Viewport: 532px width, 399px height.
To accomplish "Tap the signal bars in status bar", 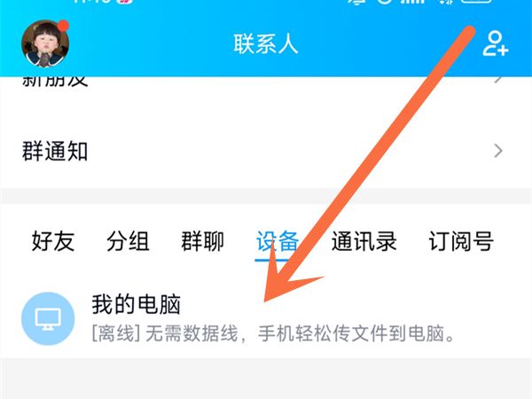I will (413, 2).
